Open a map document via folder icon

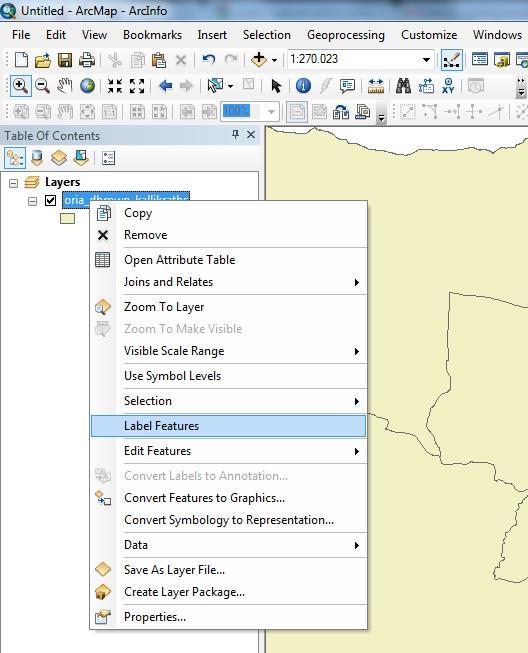(42, 60)
